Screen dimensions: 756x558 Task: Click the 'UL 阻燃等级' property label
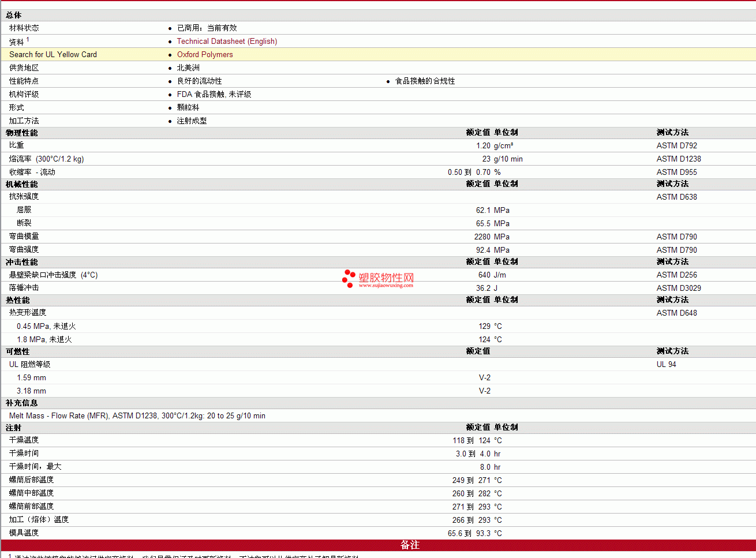30,365
